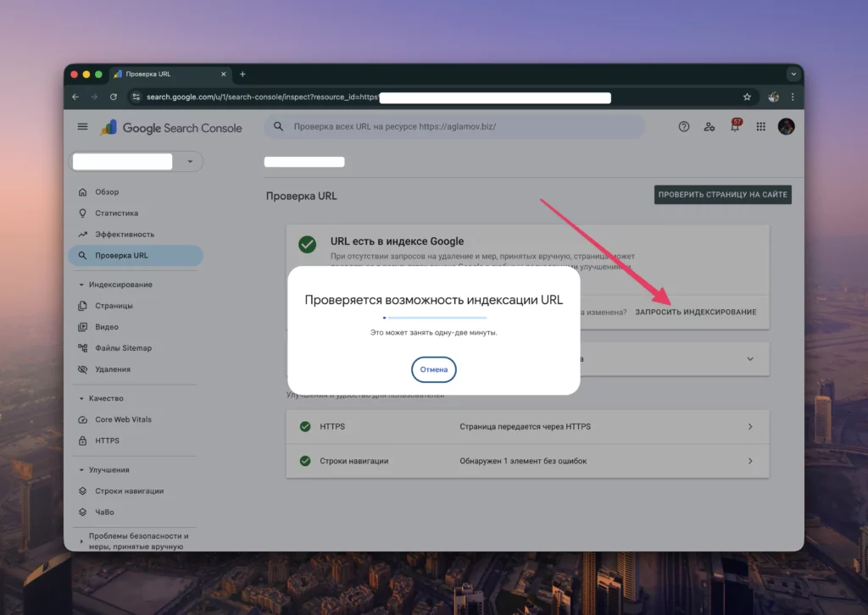Screen dimensions: 868x615
Task: Click the URL inspection search field
Action: point(454,127)
